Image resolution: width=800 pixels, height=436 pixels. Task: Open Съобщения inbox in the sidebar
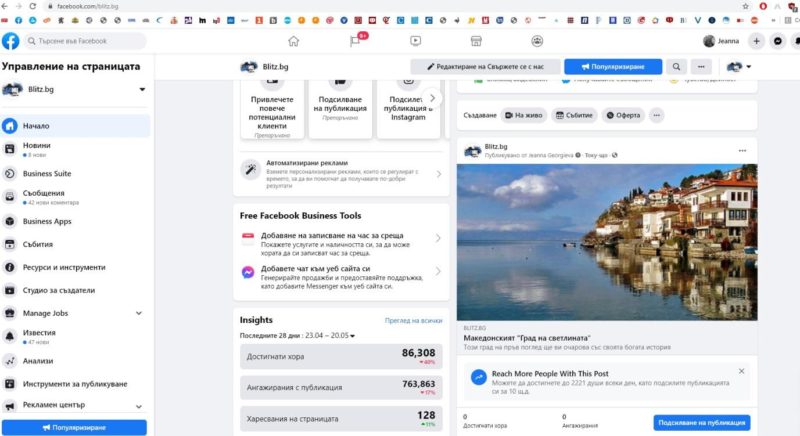coord(76,197)
